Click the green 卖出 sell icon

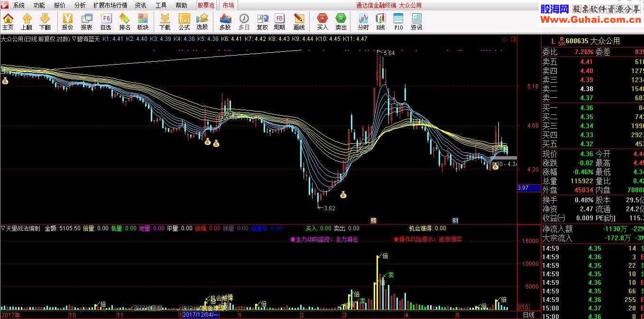click(341, 21)
